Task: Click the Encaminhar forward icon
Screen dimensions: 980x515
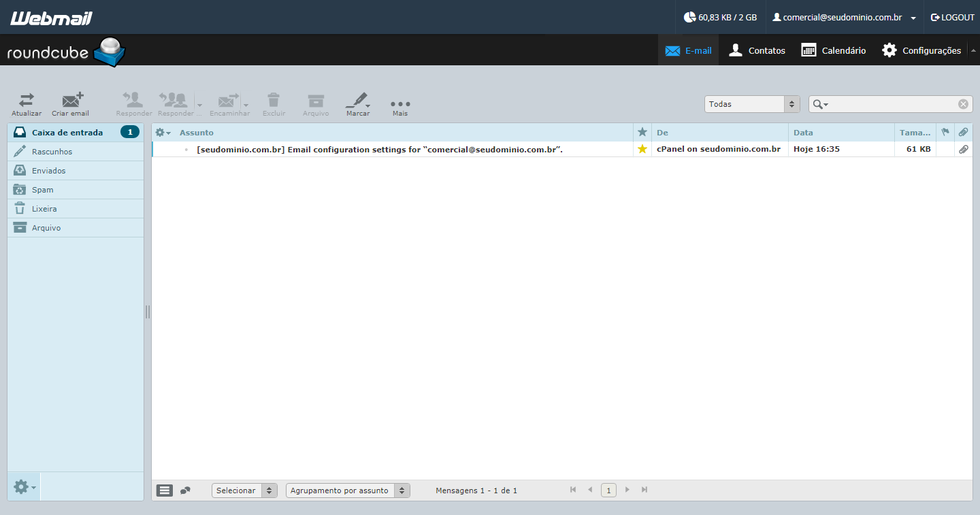Action: [229, 105]
